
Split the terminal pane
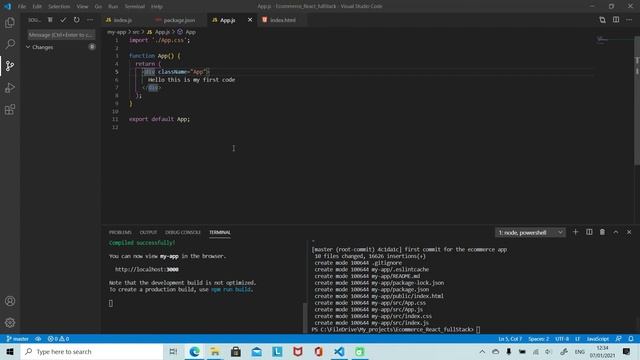tap(589, 232)
